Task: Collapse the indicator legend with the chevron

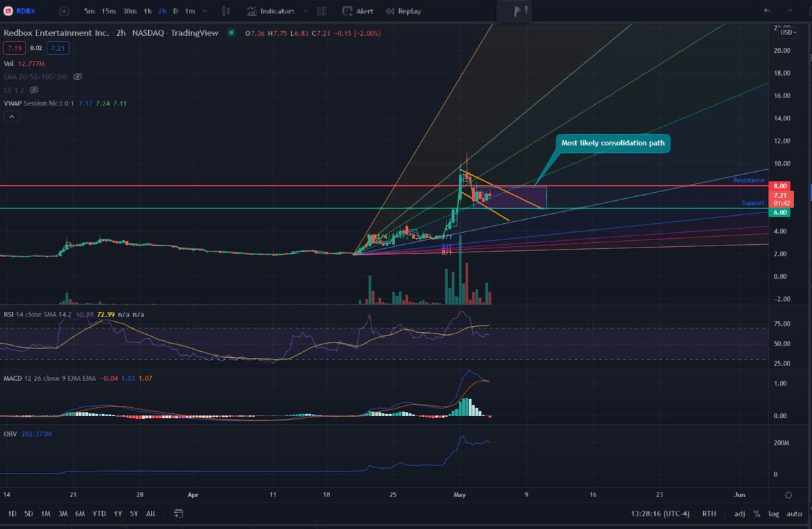Action: [12, 117]
